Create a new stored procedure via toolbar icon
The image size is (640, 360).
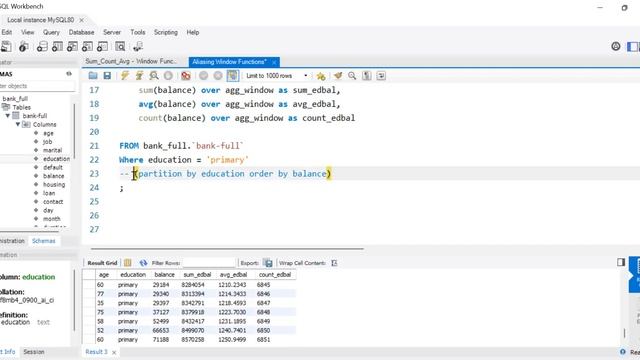(87, 47)
